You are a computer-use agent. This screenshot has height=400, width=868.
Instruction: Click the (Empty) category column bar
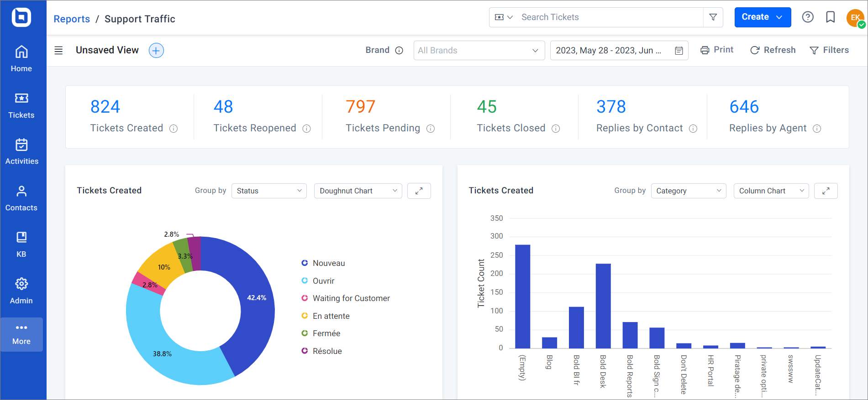[x=523, y=296]
